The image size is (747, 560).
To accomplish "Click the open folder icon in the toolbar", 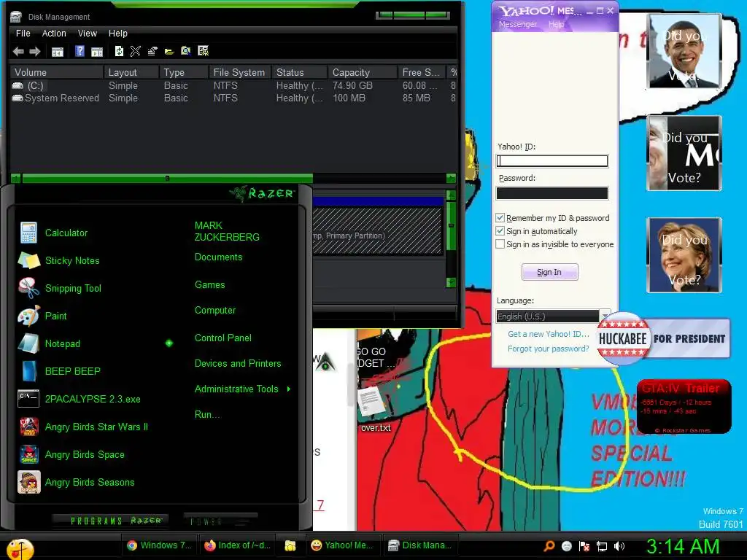I will [169, 52].
